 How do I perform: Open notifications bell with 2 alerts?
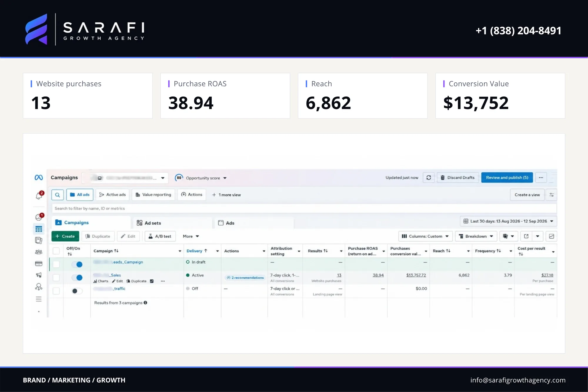point(39,195)
